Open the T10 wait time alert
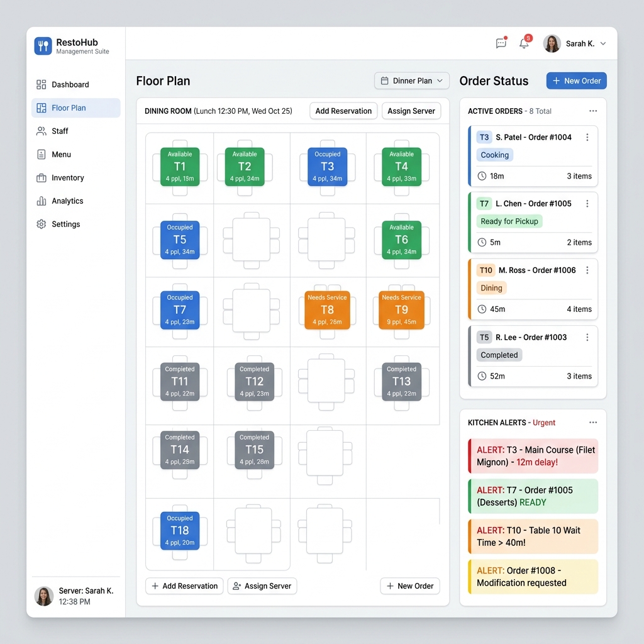Viewport: 644px width, 644px height. 533,536
